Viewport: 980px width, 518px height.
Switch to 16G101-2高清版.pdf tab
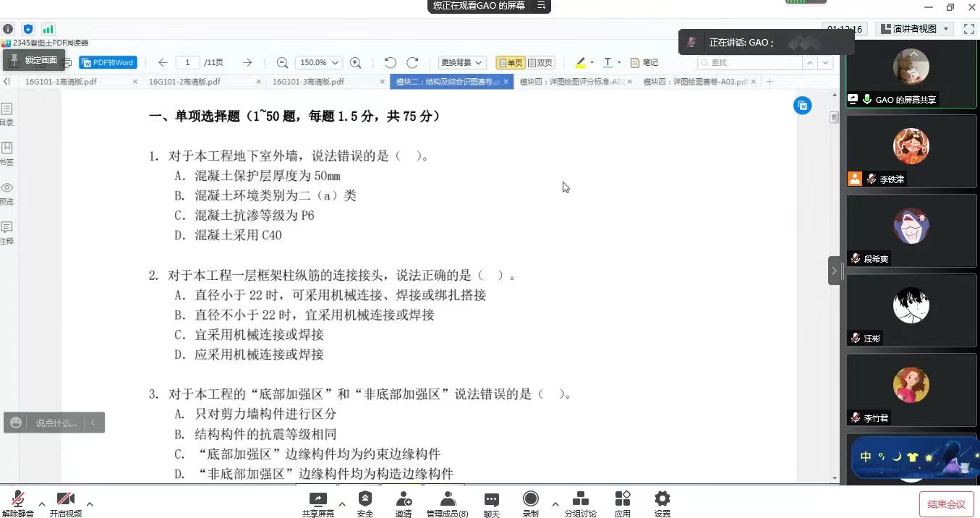(x=184, y=82)
